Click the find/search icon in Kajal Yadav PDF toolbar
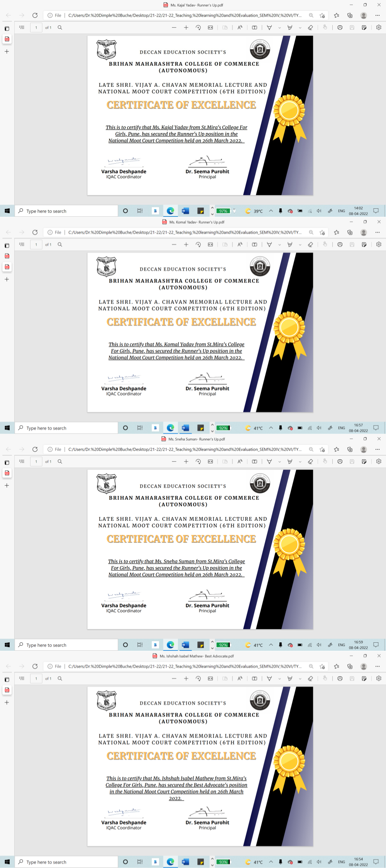 coord(60,27)
